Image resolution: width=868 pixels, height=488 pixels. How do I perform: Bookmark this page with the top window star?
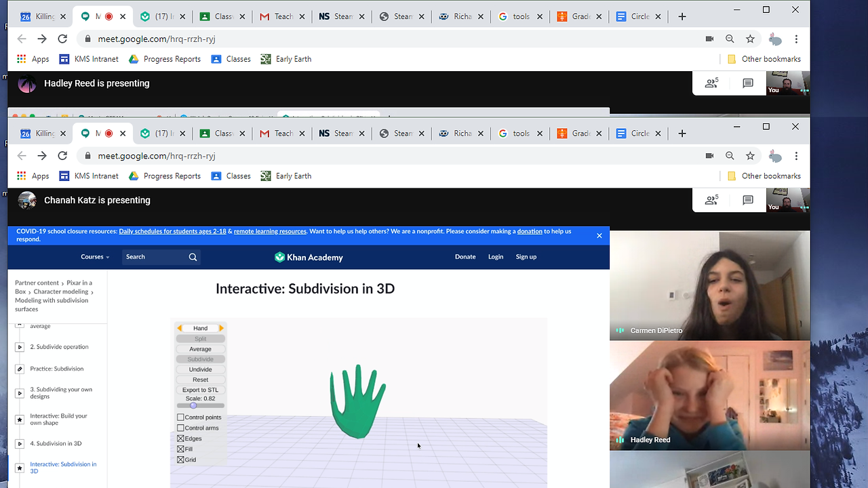pyautogui.click(x=750, y=39)
